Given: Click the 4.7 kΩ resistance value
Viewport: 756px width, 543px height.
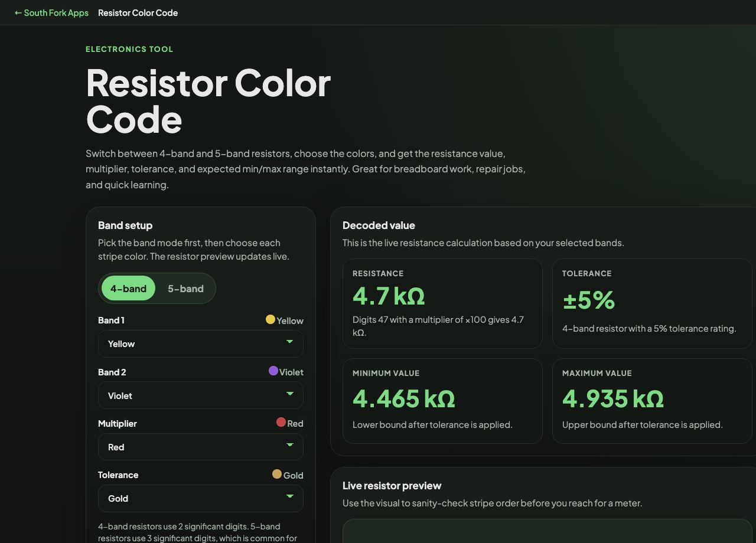Looking at the screenshot, I should (x=389, y=296).
